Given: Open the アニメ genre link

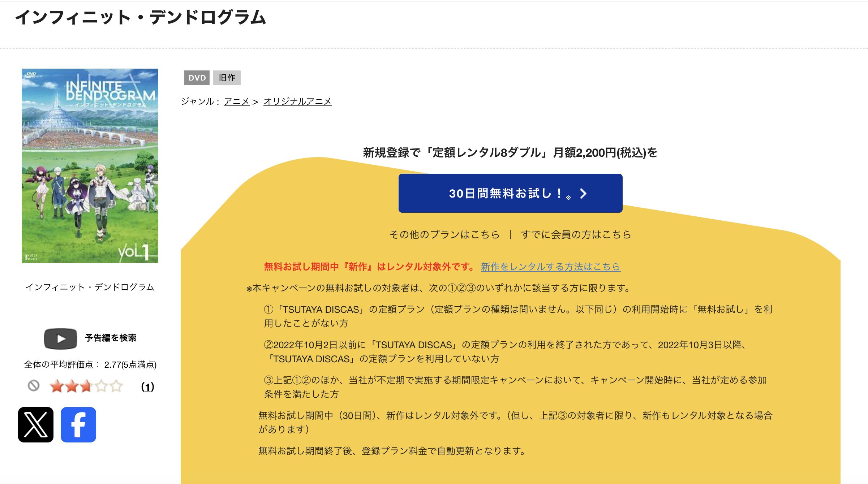Looking at the screenshot, I should [237, 101].
